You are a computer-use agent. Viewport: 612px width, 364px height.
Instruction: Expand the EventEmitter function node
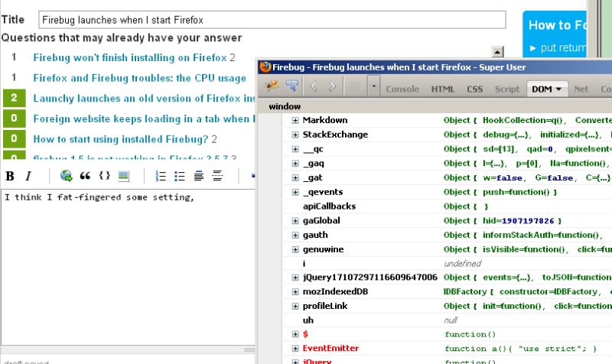295,349
